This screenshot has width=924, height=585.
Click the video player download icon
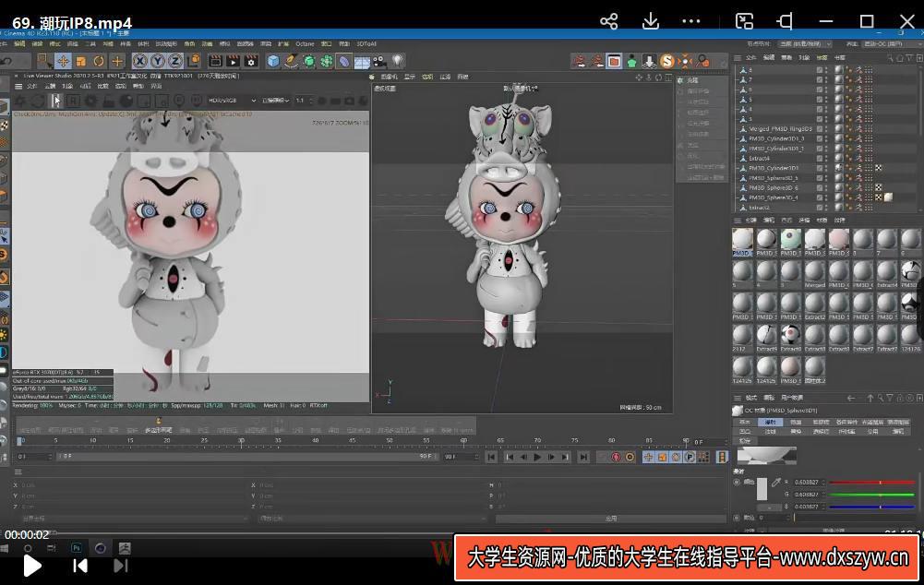pyautogui.click(x=650, y=22)
